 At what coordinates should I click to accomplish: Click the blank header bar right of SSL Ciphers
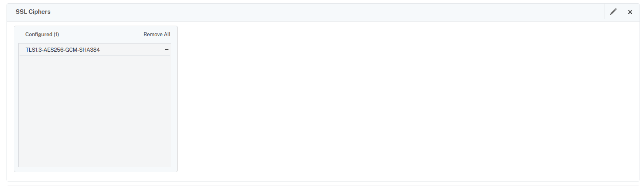[325, 12]
